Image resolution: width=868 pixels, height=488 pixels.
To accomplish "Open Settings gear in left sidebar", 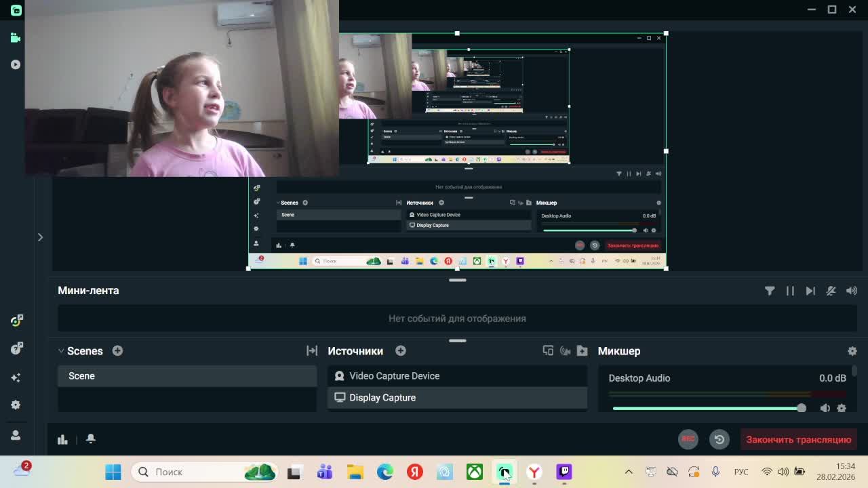I will pos(16,405).
